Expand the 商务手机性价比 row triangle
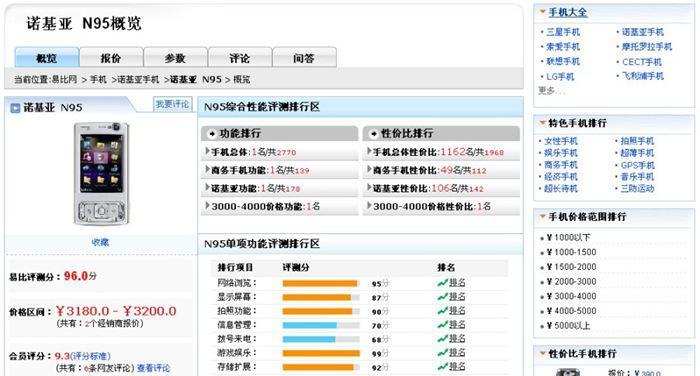The height and width of the screenshot is (376, 700). pos(369,169)
